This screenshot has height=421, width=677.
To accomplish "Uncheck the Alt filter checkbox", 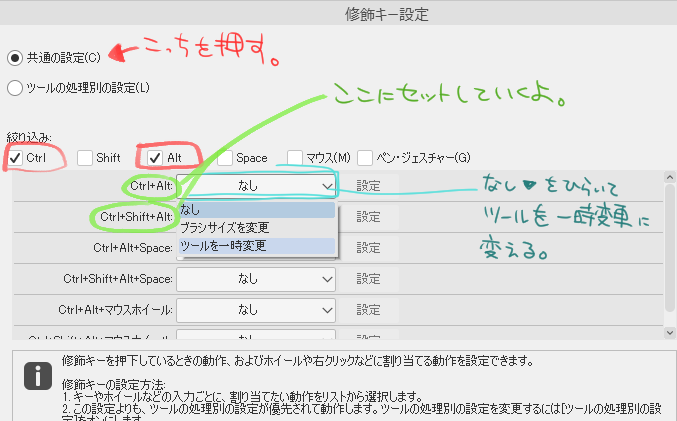I will (x=155, y=158).
